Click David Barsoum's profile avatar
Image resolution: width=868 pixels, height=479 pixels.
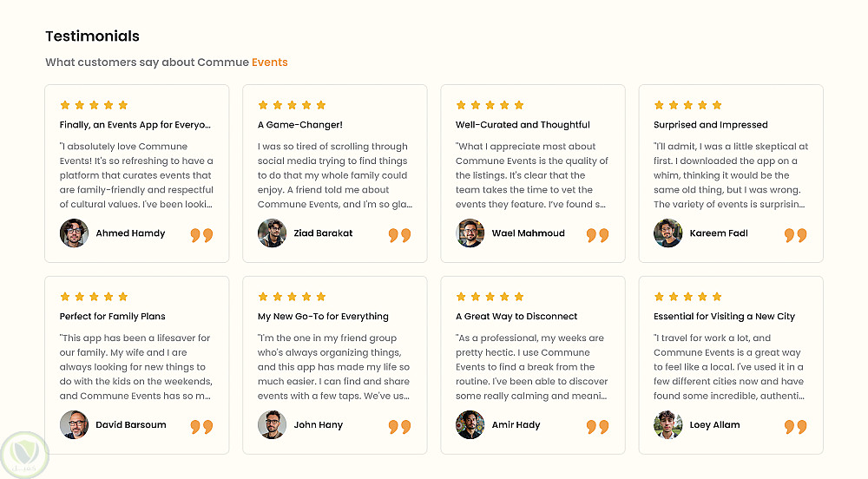point(74,425)
